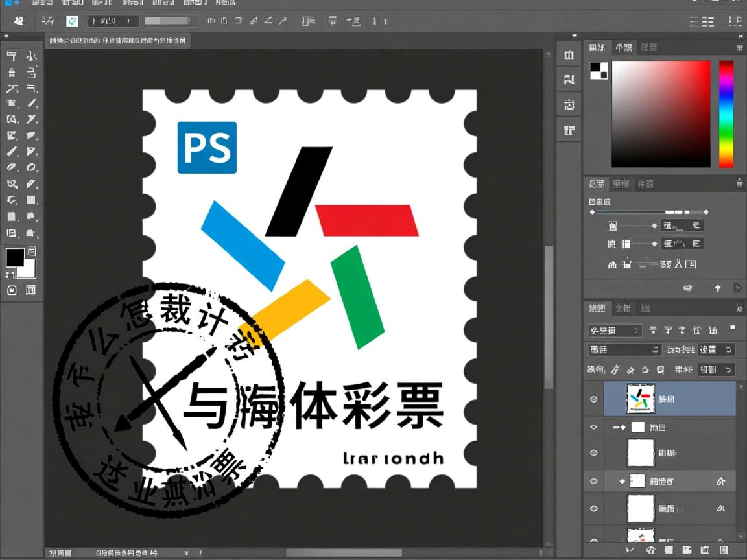The height and width of the screenshot is (560, 747).
Task: Open the layer filter type dropdown
Action: [x=615, y=331]
